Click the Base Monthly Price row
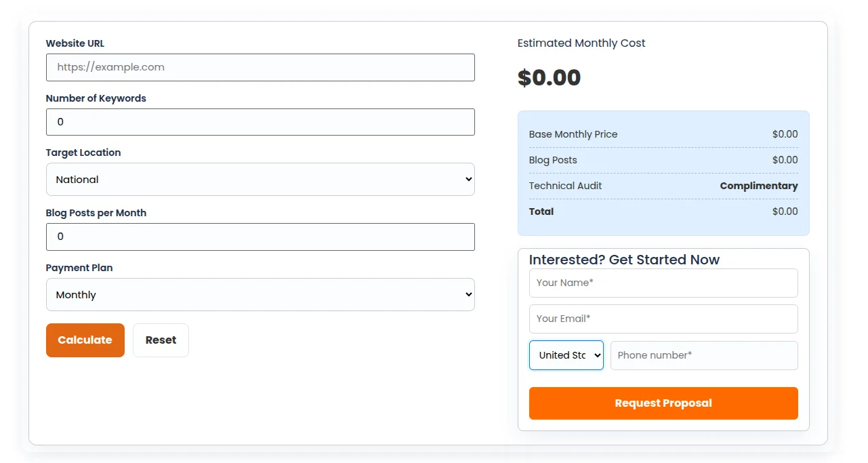The height and width of the screenshot is (463, 868). (x=663, y=134)
